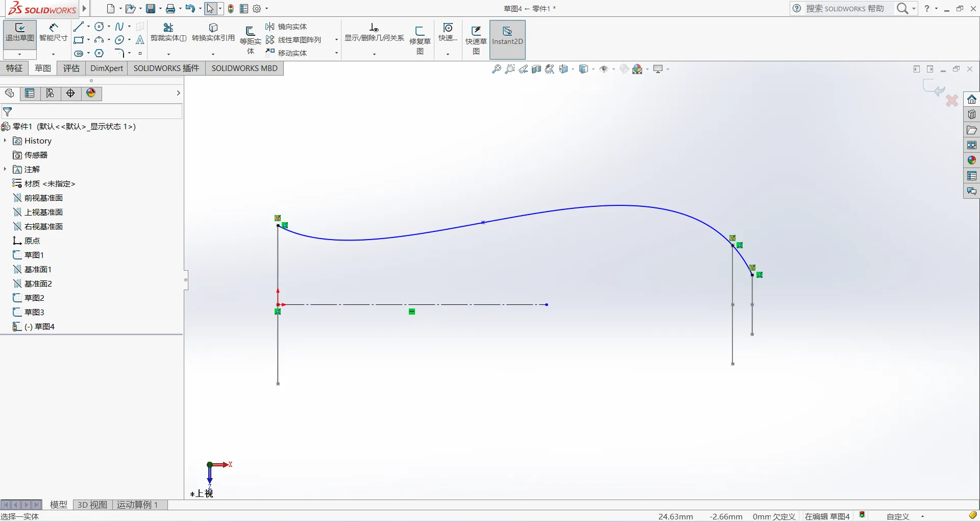Open the SOLIDWORKS MBD tab
980x522 pixels.
(x=244, y=68)
